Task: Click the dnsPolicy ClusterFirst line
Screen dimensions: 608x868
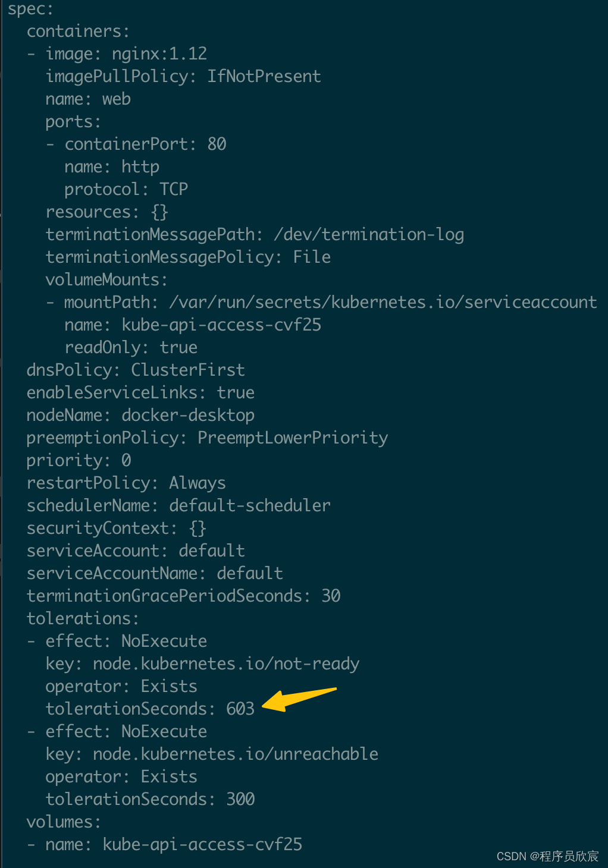Action: pos(136,370)
